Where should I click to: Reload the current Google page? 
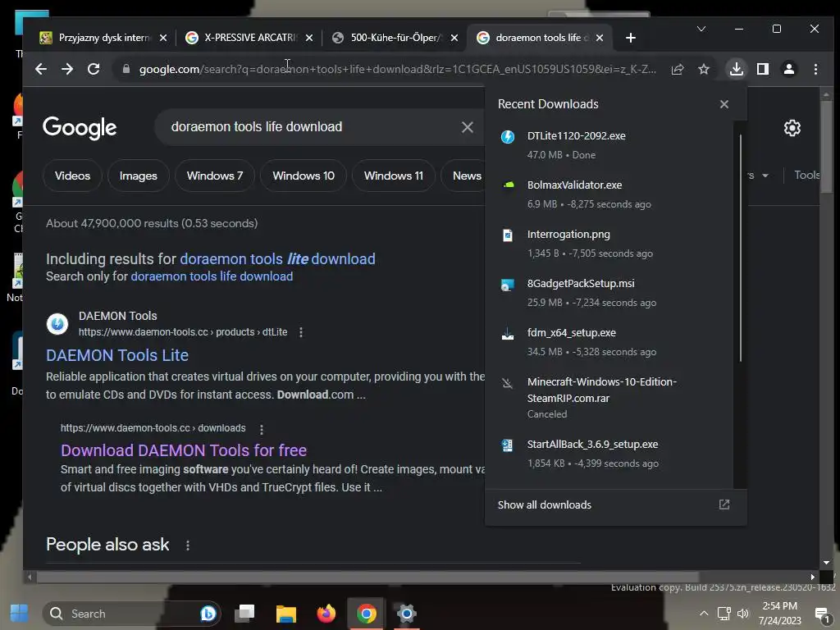(94, 69)
